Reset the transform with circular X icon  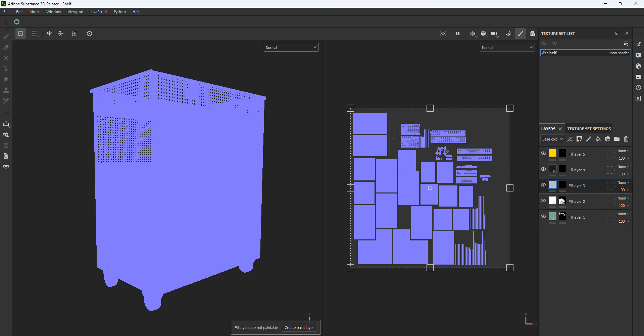point(89,34)
